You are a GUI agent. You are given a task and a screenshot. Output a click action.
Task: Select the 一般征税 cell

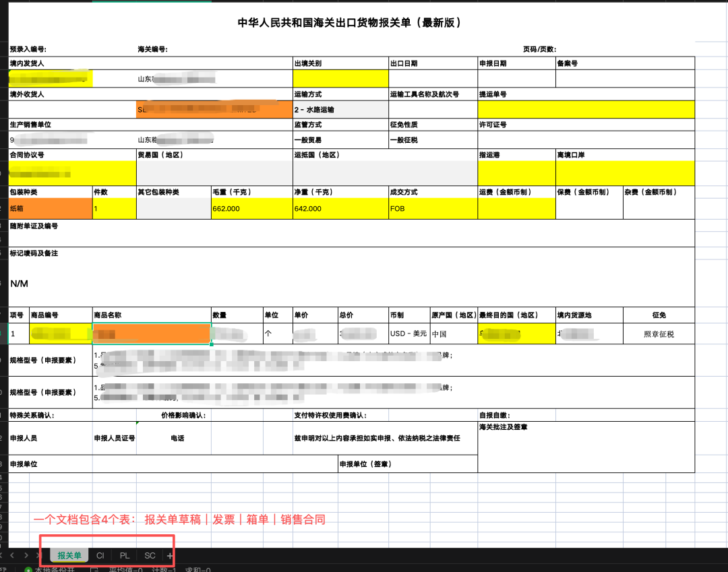coord(433,139)
